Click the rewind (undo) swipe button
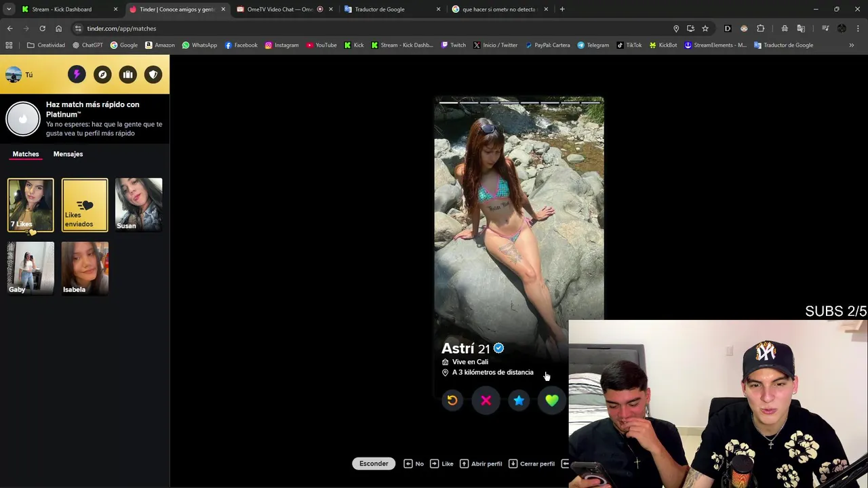Viewport: 868px width, 488px height. [452, 401]
